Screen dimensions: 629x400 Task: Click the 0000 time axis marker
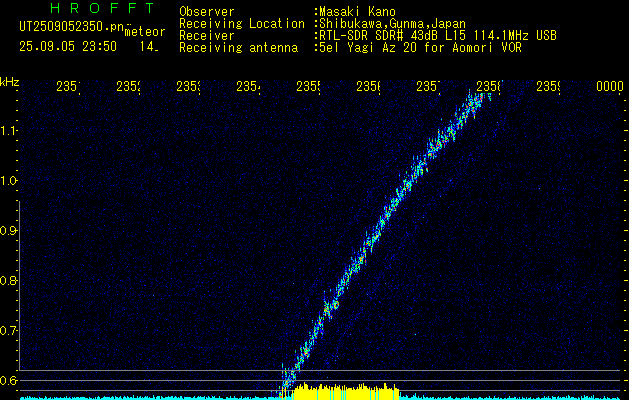(x=609, y=86)
